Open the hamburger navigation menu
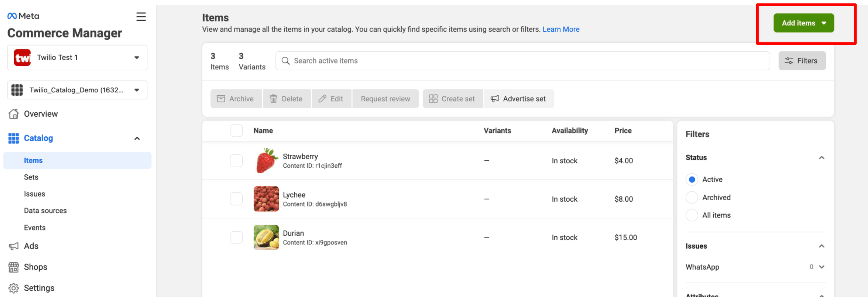The width and height of the screenshot is (868, 297). pos(141,16)
